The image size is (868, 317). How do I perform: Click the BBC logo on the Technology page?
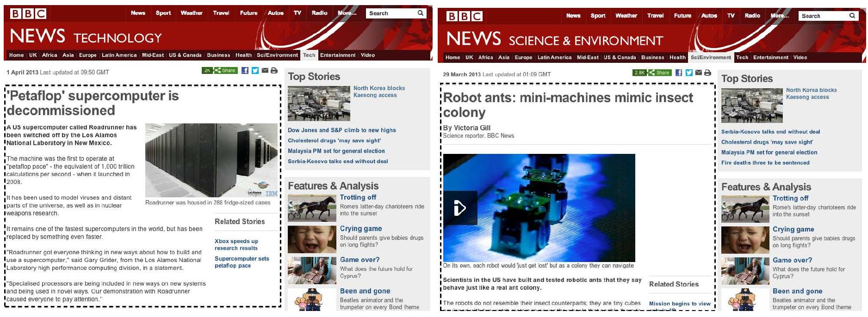[x=28, y=13]
